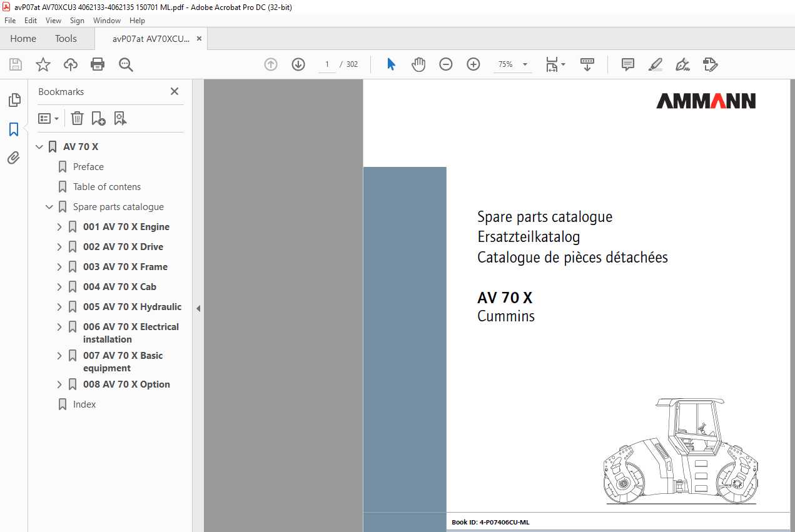The width and height of the screenshot is (795, 532).
Task: Collapse navigation pane with the splitter arrow
Action: click(198, 308)
